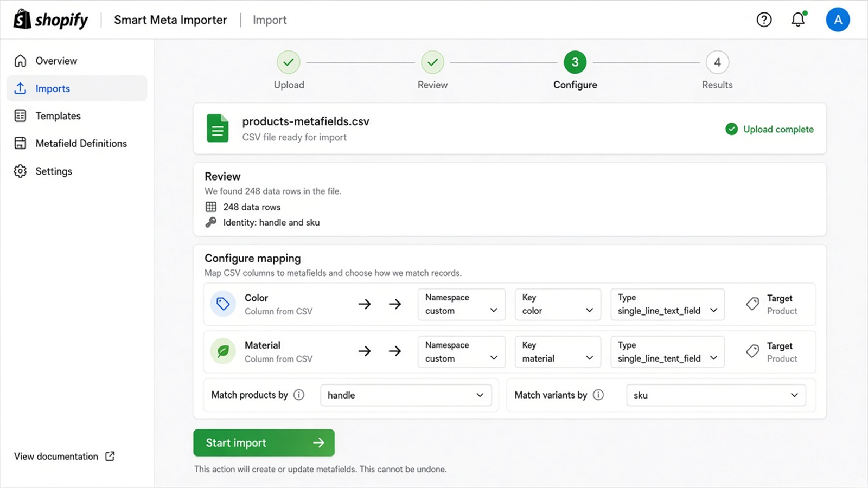
Task: Click the Settings gear icon
Action: pyautogui.click(x=20, y=171)
